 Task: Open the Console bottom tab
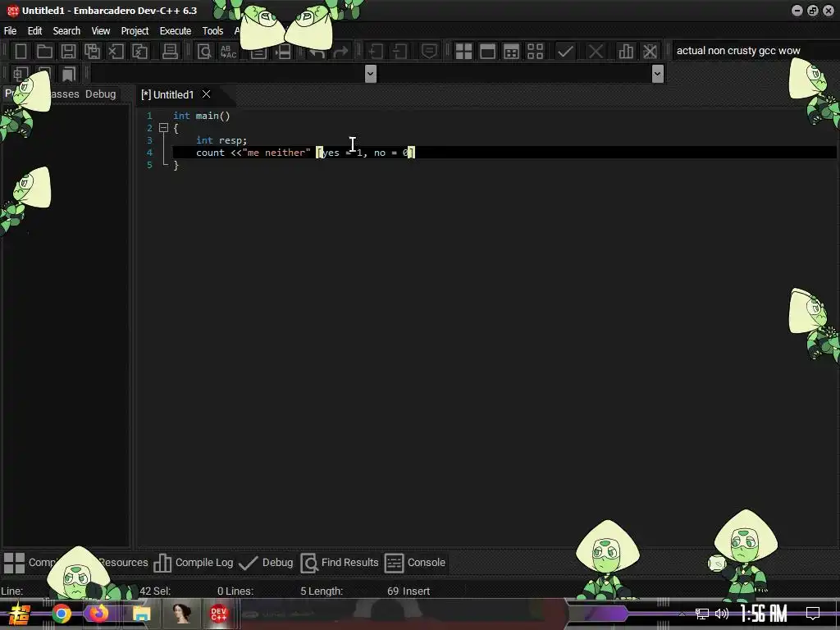(x=415, y=563)
